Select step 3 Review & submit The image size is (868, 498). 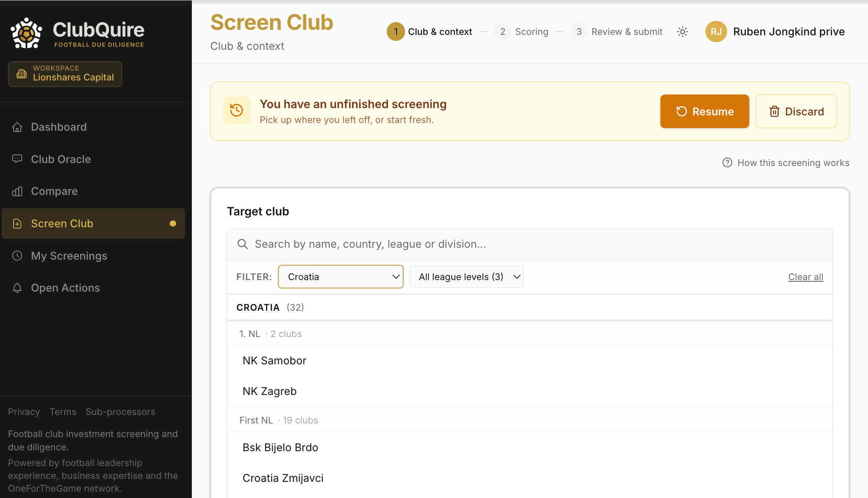tap(616, 31)
